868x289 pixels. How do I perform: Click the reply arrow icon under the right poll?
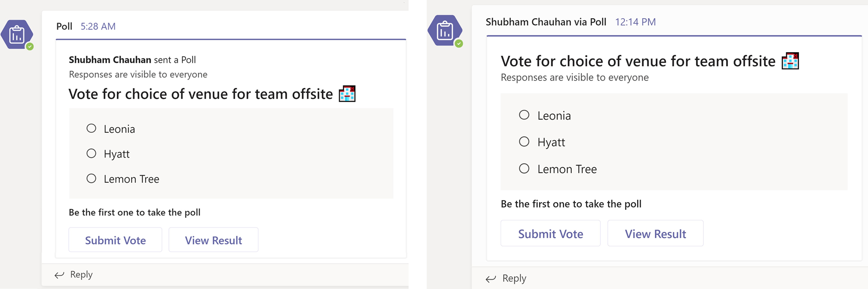[491, 279]
